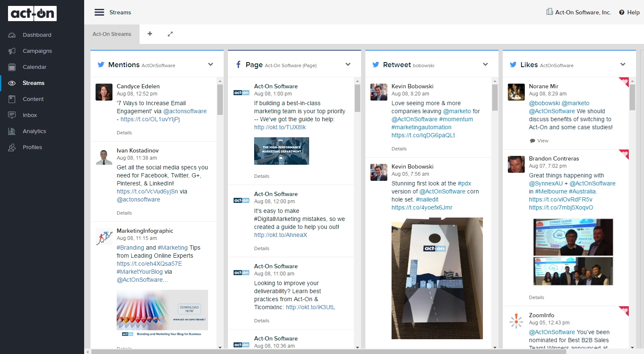Select the Act-On Streams tab
The height and width of the screenshot is (354, 644).
[x=112, y=34]
